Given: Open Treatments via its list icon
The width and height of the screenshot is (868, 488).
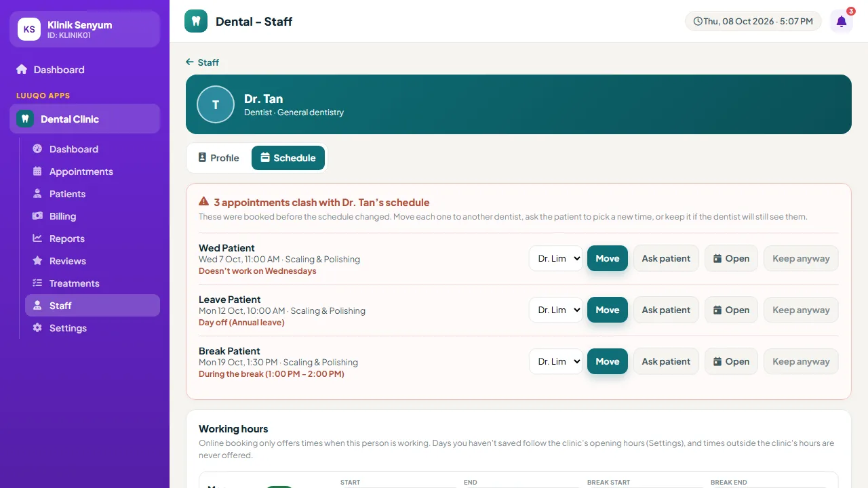Looking at the screenshot, I should coord(37,283).
